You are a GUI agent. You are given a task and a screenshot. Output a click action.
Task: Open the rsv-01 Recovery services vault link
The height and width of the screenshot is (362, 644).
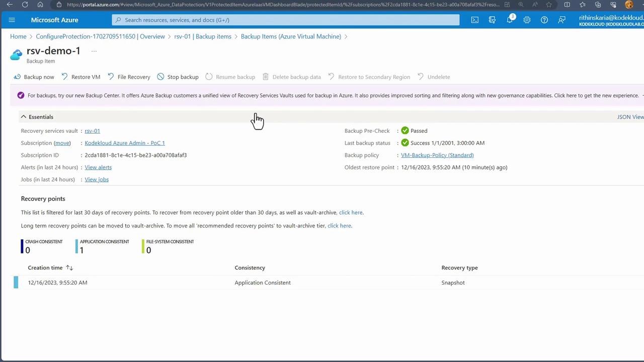click(x=92, y=131)
